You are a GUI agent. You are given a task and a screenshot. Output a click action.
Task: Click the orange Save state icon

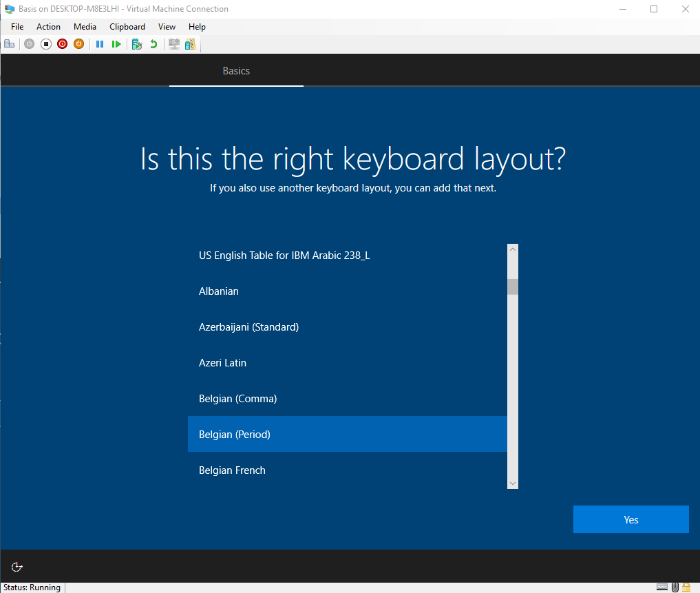78,44
